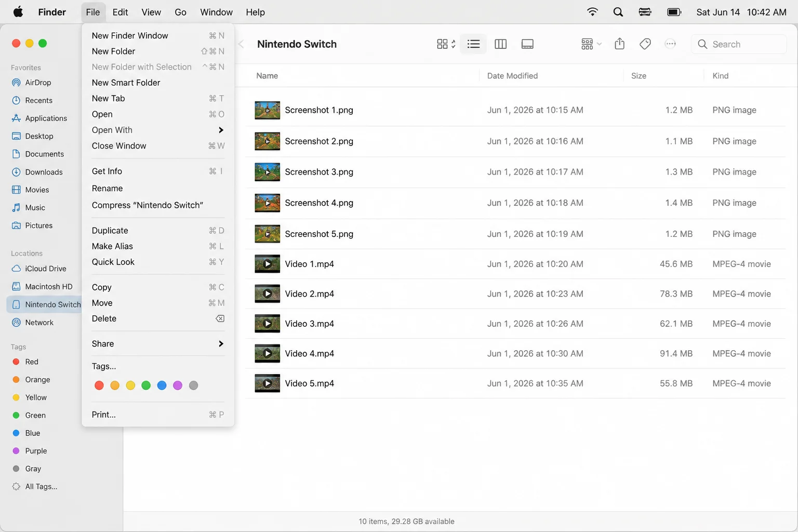Open Downloads in sidebar

pyautogui.click(x=37, y=172)
